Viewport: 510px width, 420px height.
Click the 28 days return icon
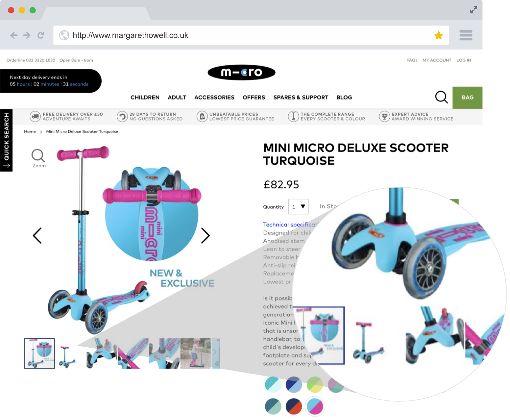point(122,116)
